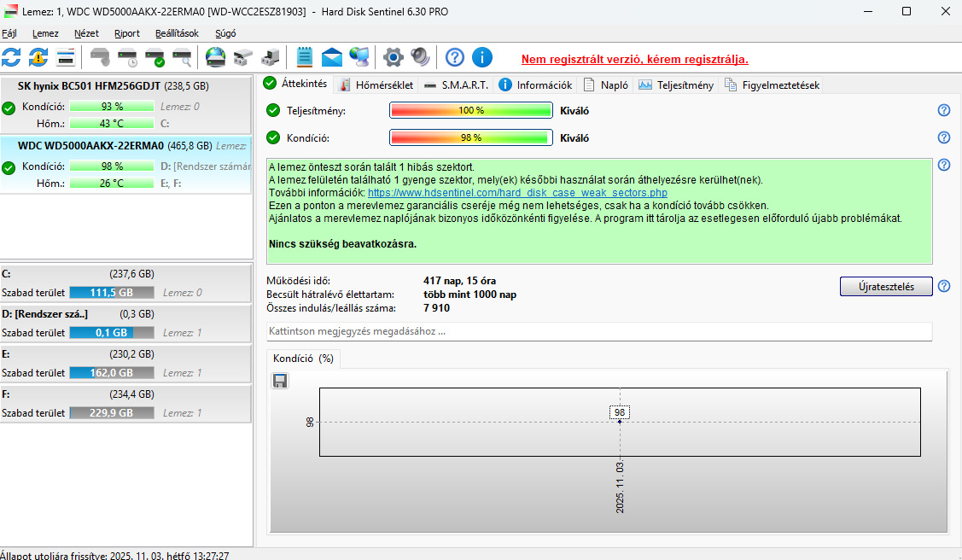The image size is (962, 560).
Task: Click the envelope e-mail toolbar icon
Action: 332,58
